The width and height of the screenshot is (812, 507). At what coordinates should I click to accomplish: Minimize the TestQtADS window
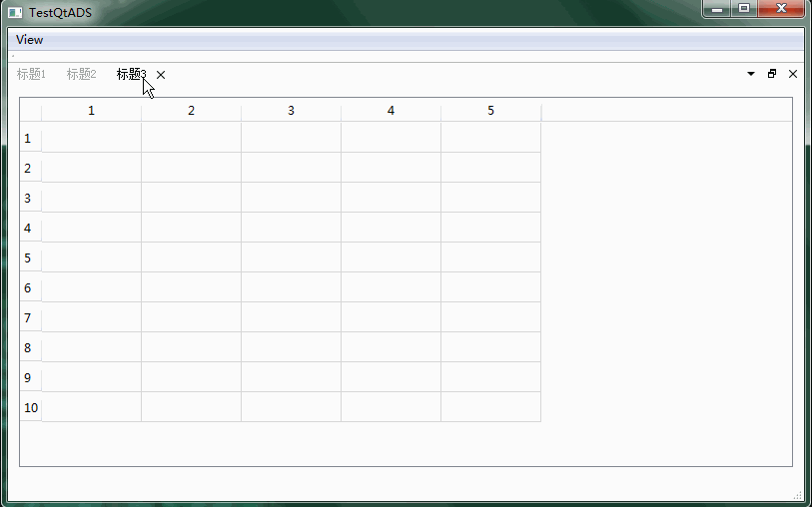coord(717,9)
